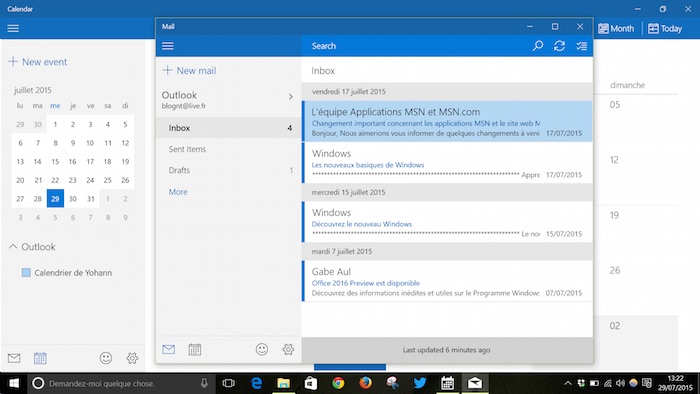
Task: Click the blogn@live.fr account name
Action: pos(183,106)
